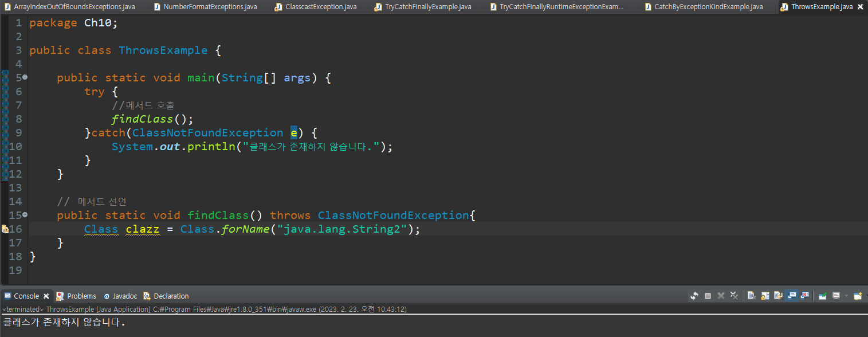Click the println call on line 10
The image size is (868, 337).
(x=212, y=147)
